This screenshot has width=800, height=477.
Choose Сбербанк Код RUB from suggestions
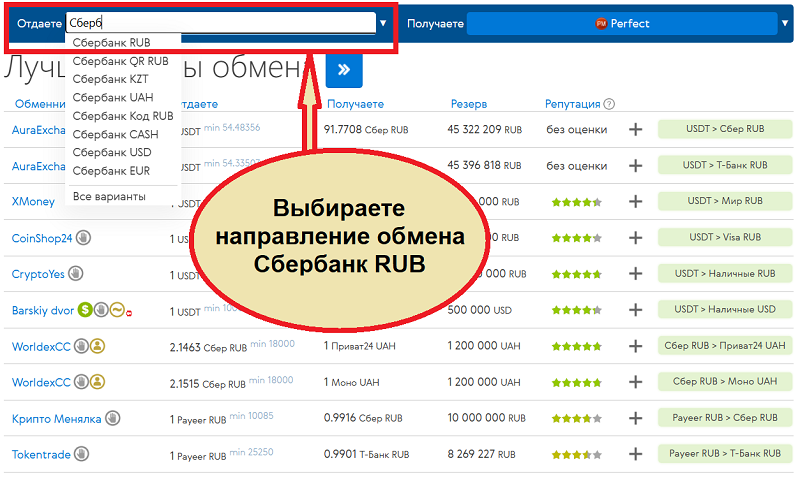[x=123, y=116]
